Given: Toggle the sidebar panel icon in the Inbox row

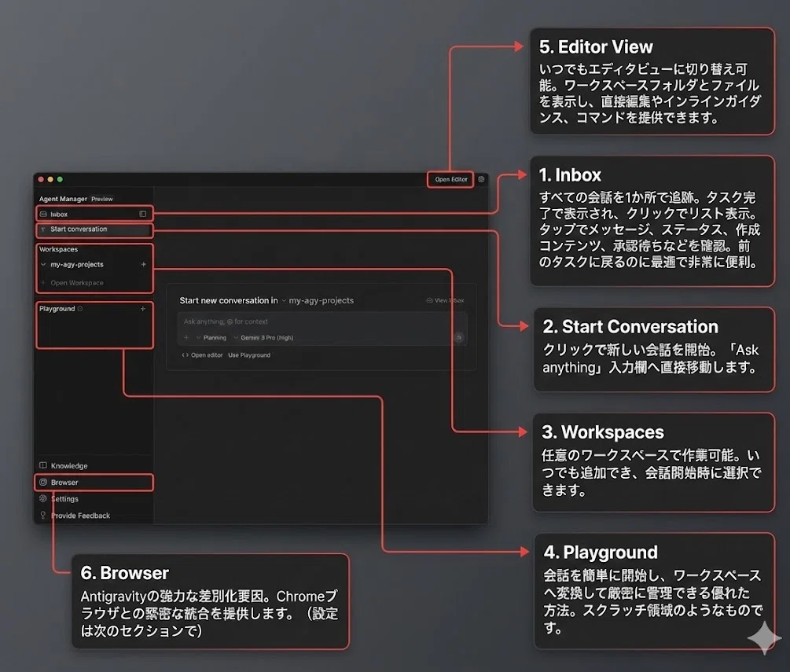Looking at the screenshot, I should (x=142, y=214).
